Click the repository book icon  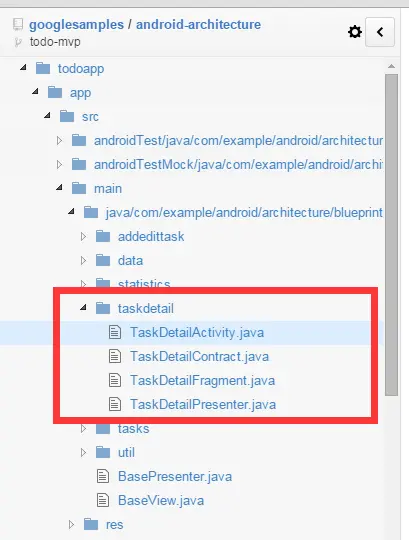coord(18,25)
